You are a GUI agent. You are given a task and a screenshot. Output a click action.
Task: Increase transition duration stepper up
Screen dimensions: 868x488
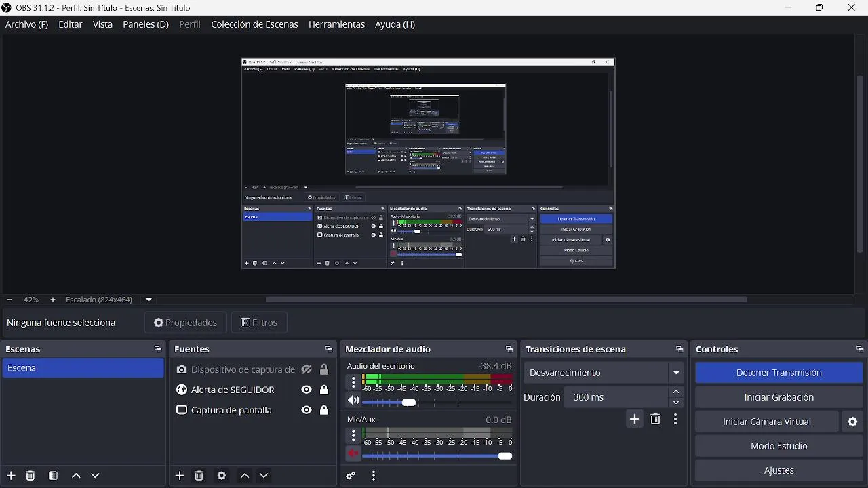(x=676, y=392)
